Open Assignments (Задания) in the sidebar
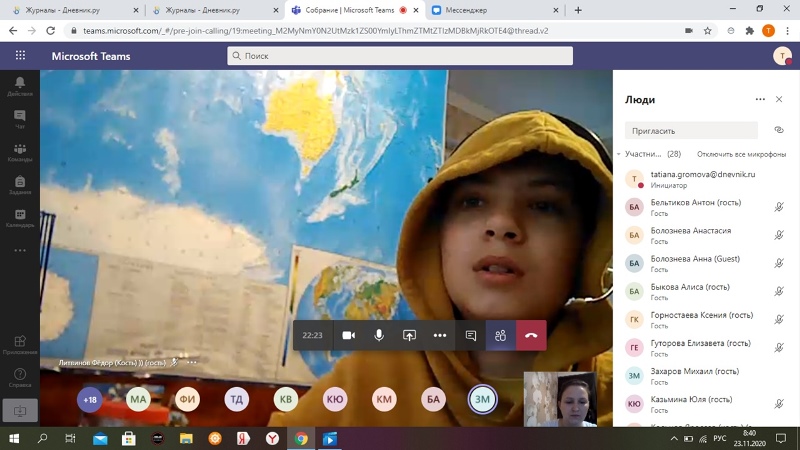Viewport: 800px width, 450px height. [19, 185]
